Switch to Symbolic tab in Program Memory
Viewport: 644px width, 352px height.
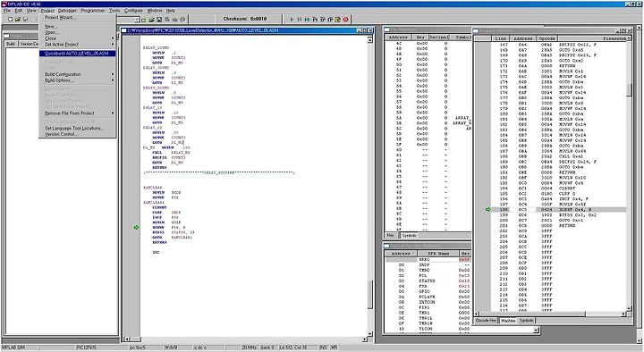point(526,321)
